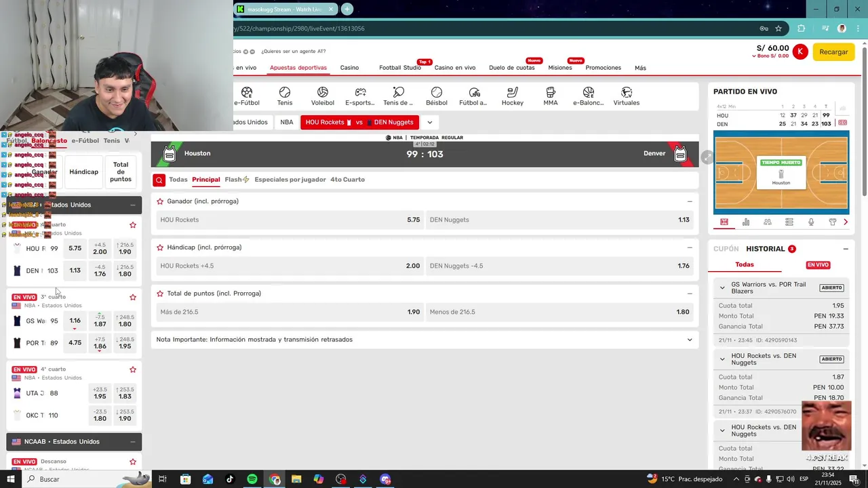Viewport: 868px width, 488px height.
Task: Favorite the Ganador (incl. prórroga) market star
Action: pyautogui.click(x=160, y=201)
